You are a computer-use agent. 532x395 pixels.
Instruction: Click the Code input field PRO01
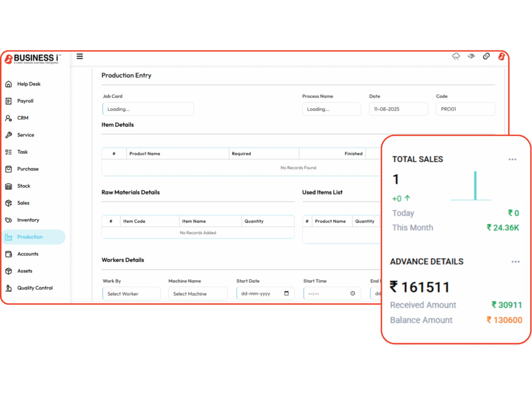point(465,109)
